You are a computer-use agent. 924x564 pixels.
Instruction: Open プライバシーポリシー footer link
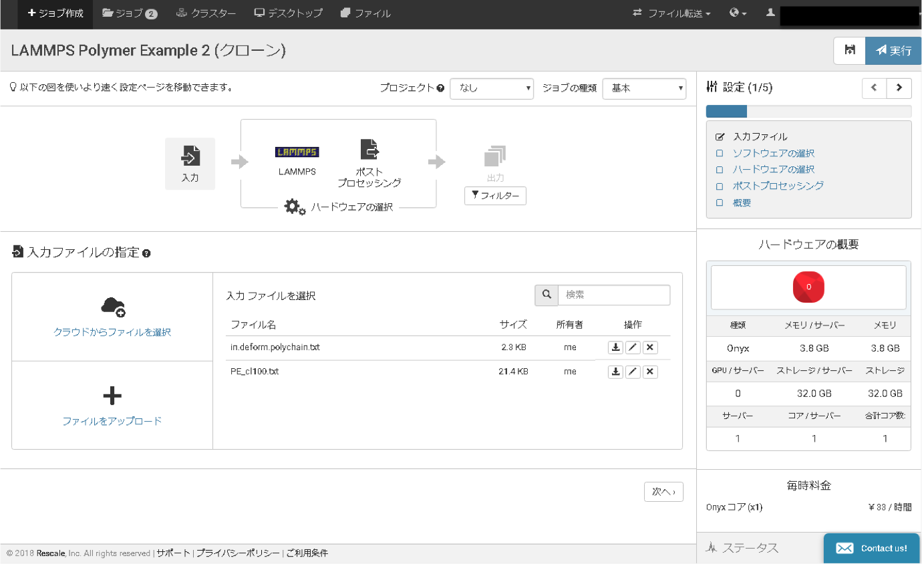point(238,553)
